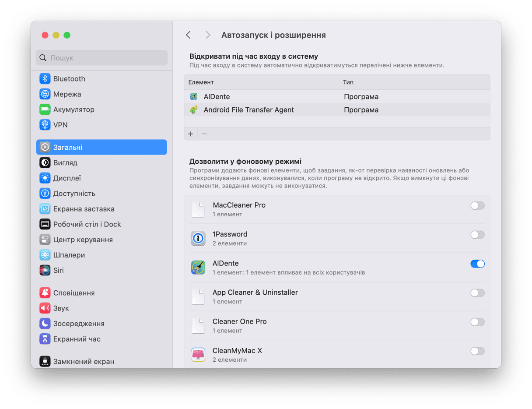Select the Робочий стіл і Dock icon
This screenshot has width=532, height=409.
(x=45, y=224)
